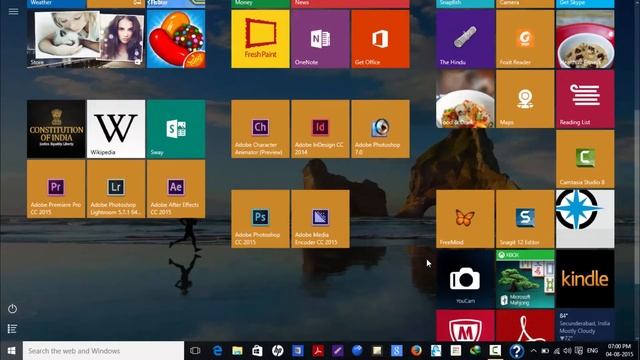This screenshot has width=640, height=360.
Task: Show hidden system tray icons
Action: 533,351
